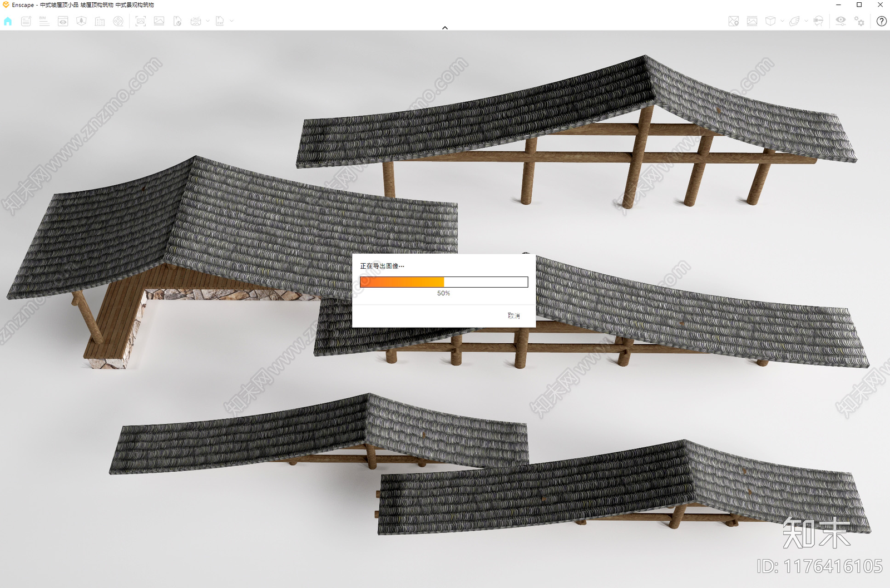Image resolution: width=890 pixels, height=588 pixels.
Task: Maximize the Enscape window
Action: 859,5
